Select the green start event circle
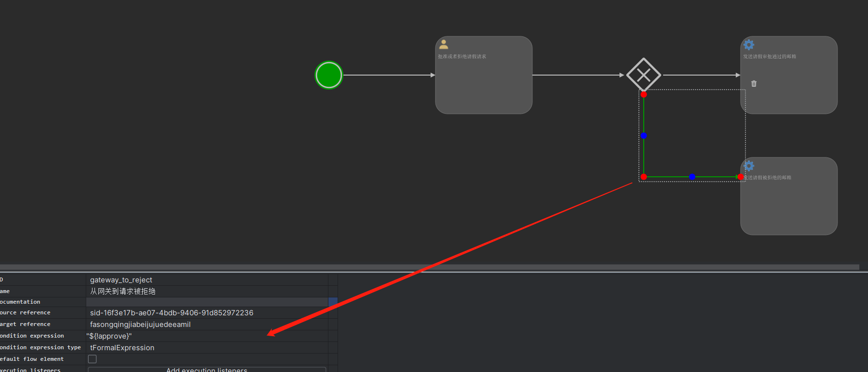 tap(329, 75)
